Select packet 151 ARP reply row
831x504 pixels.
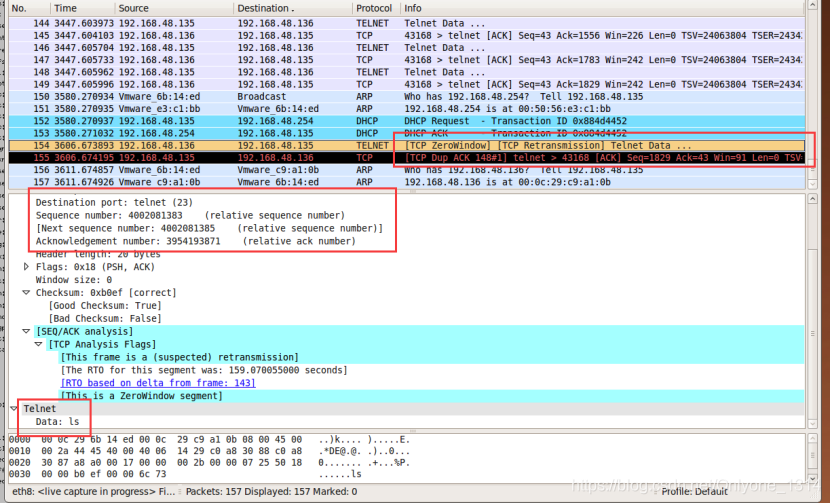406,109
